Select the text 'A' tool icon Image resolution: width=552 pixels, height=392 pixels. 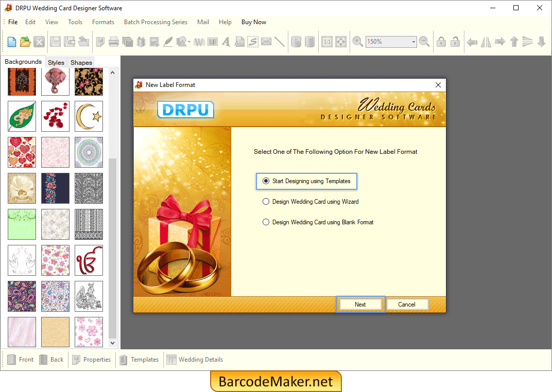[x=226, y=42]
